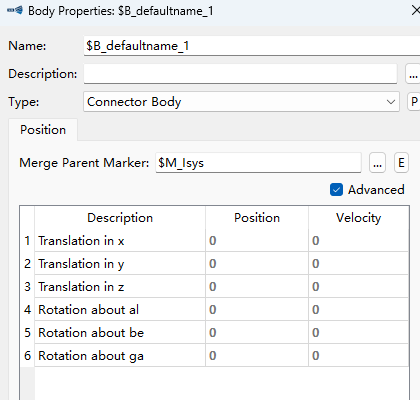The width and height of the screenshot is (420, 400).
Task: Click the row 3 header for Translation in z
Action: (x=27, y=286)
